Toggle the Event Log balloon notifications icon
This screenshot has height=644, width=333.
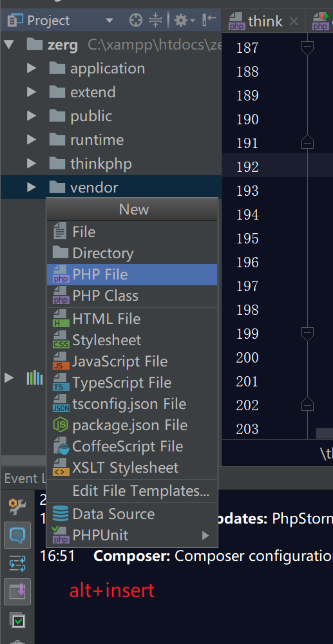pos(17,535)
